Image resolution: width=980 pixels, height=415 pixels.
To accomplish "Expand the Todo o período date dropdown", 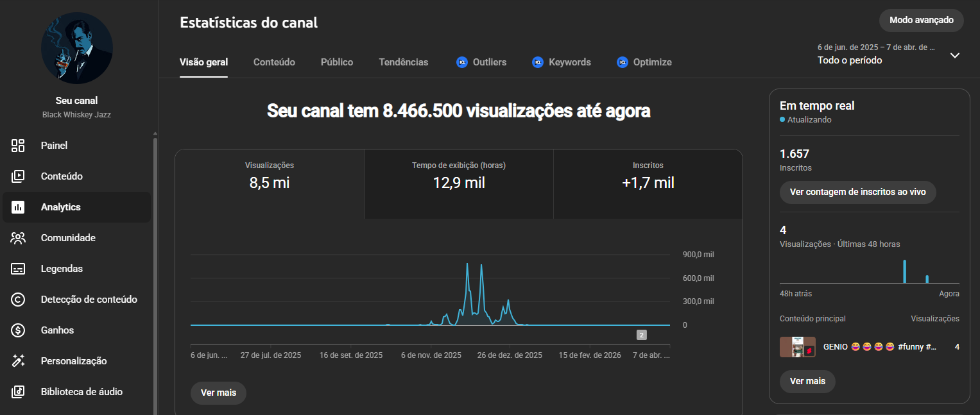I will (954, 55).
